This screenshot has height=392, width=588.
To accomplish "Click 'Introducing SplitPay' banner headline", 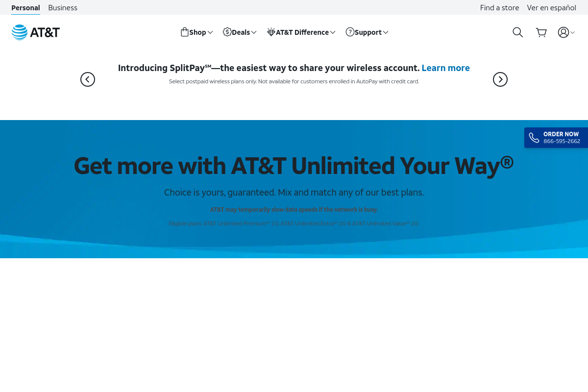I will (269, 68).
